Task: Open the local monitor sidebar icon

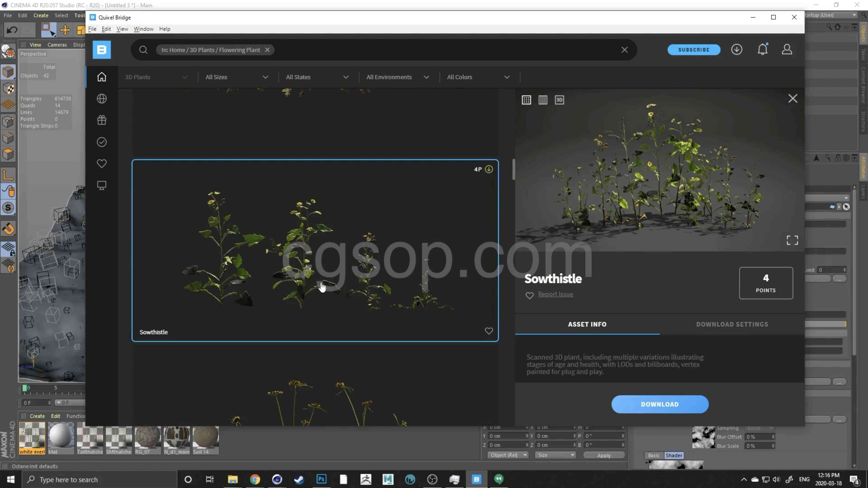Action: (101, 185)
